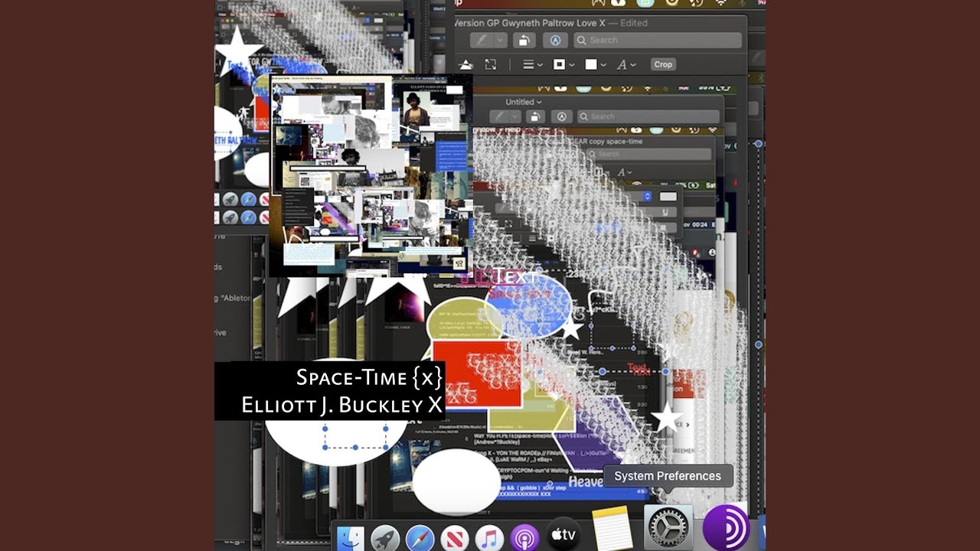Viewport: 980px width, 551px height.
Task: Select the collage image thumbnail
Action: coord(371,175)
